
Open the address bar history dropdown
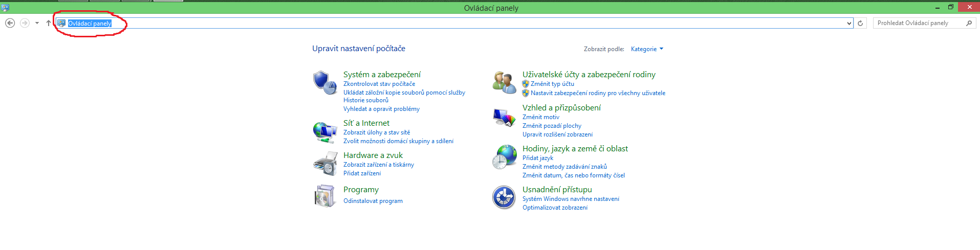coord(849,23)
